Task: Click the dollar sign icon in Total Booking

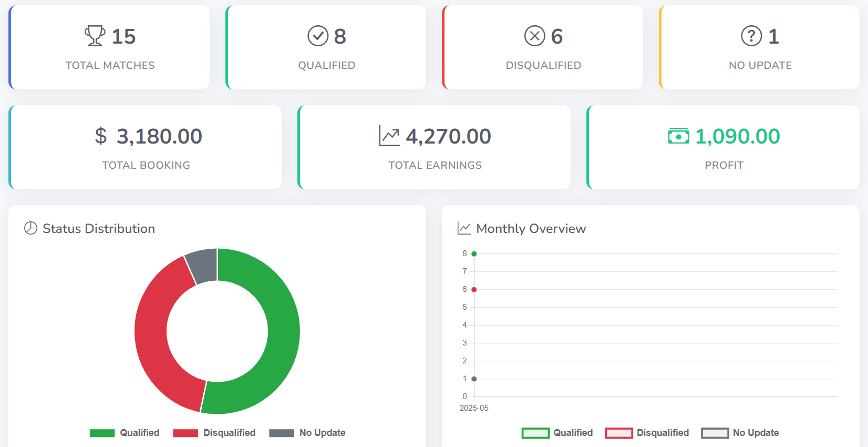Action: 101,136
